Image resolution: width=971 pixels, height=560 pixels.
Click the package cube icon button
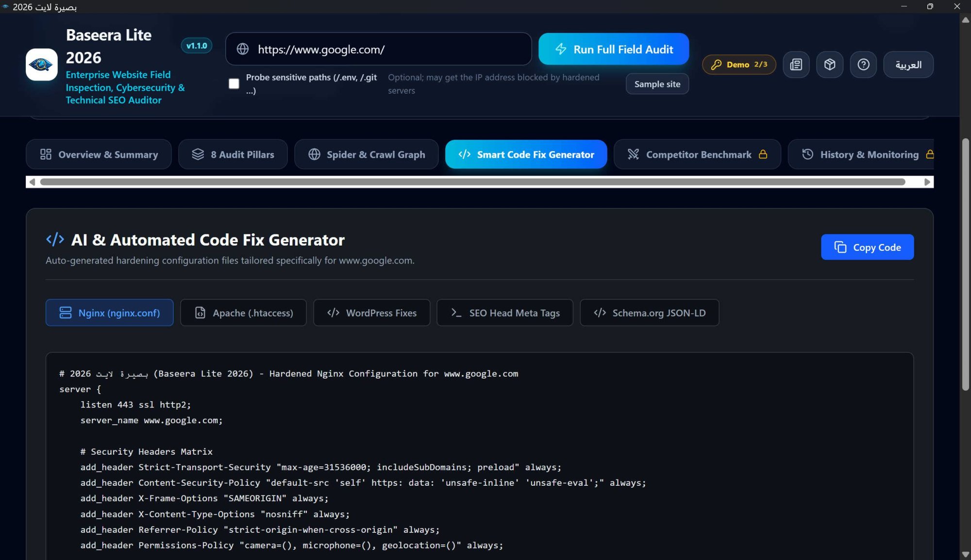[x=830, y=65]
